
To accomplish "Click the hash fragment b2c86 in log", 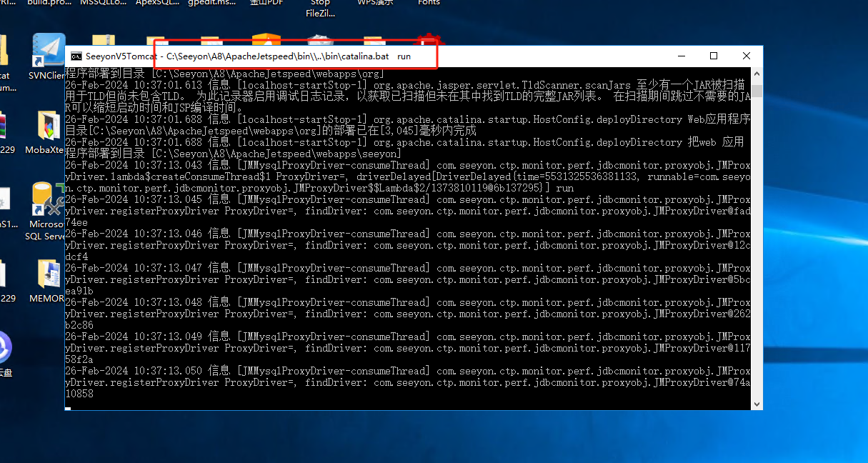I will coord(79,325).
